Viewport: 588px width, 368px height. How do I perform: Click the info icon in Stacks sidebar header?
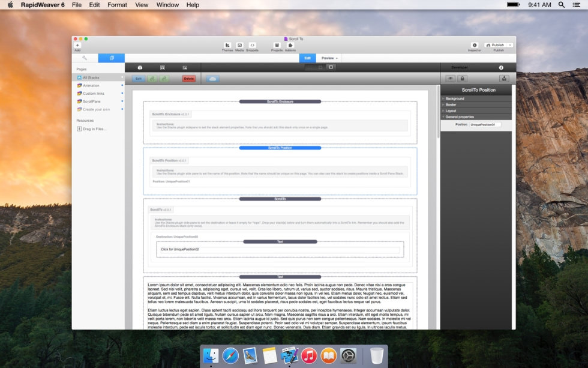point(501,67)
